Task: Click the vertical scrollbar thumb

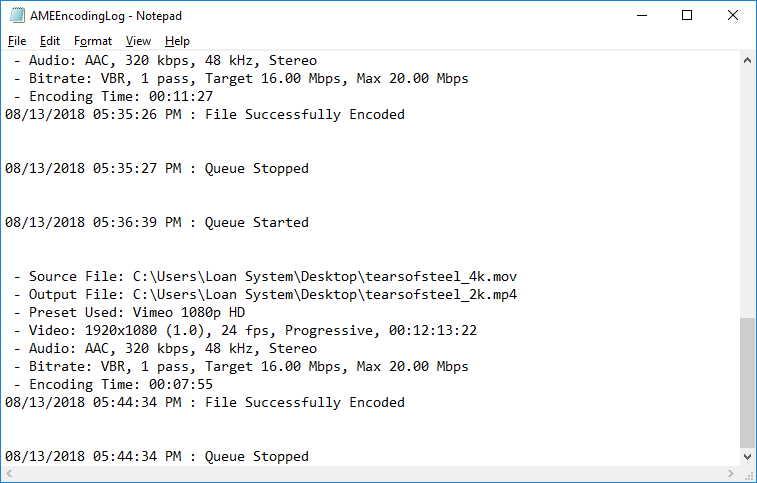Action: (747, 382)
